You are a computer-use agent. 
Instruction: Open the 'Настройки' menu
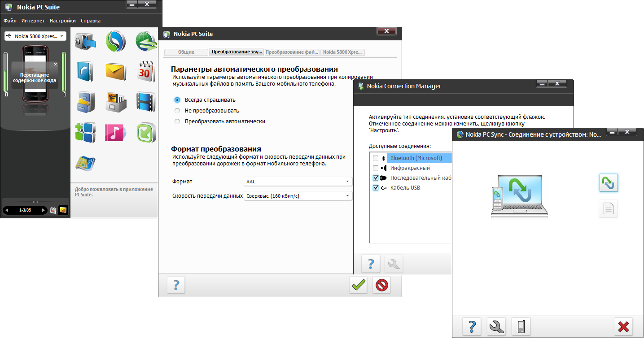(x=63, y=21)
